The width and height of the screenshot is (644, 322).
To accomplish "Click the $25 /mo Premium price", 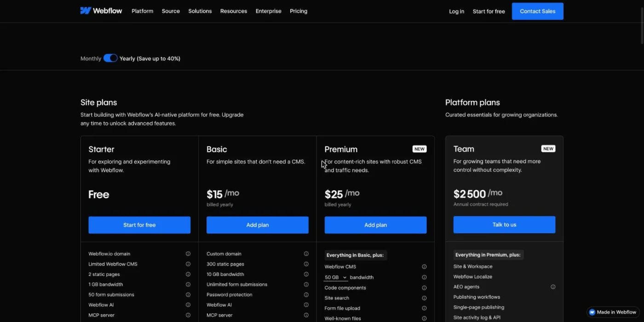I will [x=342, y=194].
